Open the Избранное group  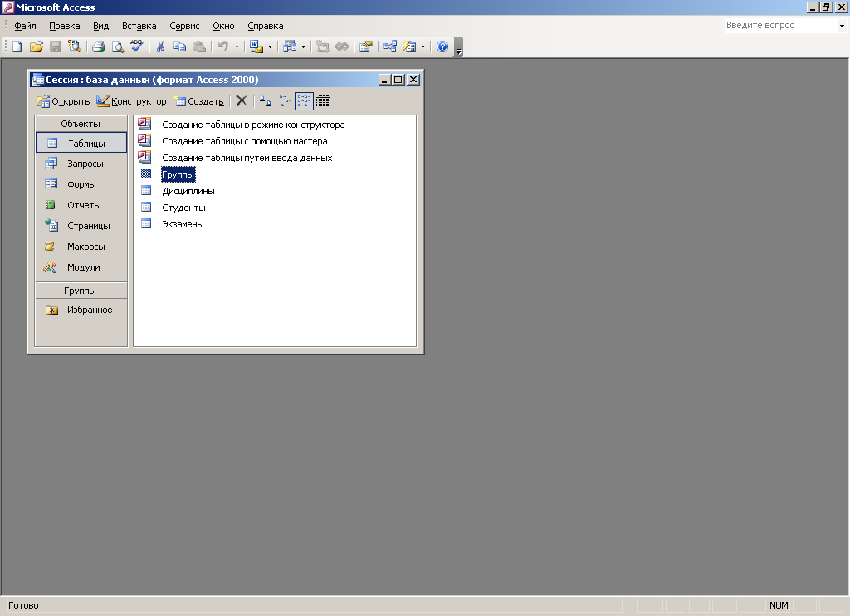click(81, 310)
